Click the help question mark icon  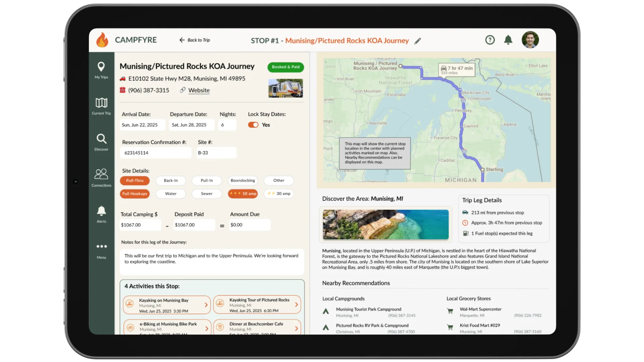coord(490,40)
